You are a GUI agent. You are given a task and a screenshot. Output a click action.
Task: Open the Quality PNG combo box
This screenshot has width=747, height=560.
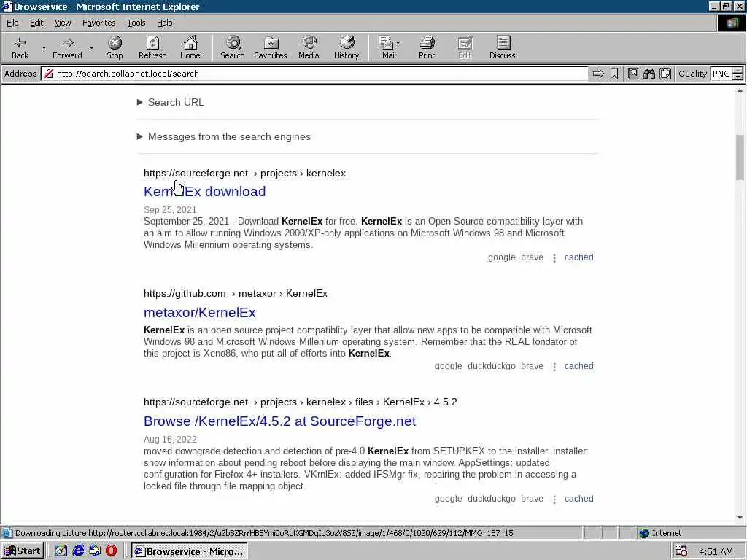click(x=726, y=74)
